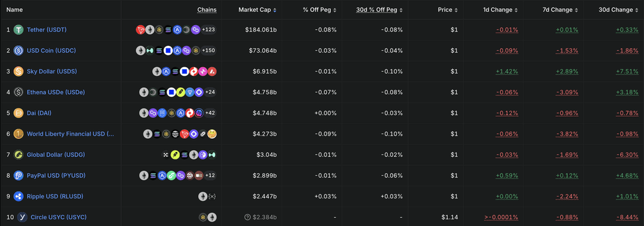Click the Chains column header
Viewport: 644px width, 226px height.
[206, 10]
